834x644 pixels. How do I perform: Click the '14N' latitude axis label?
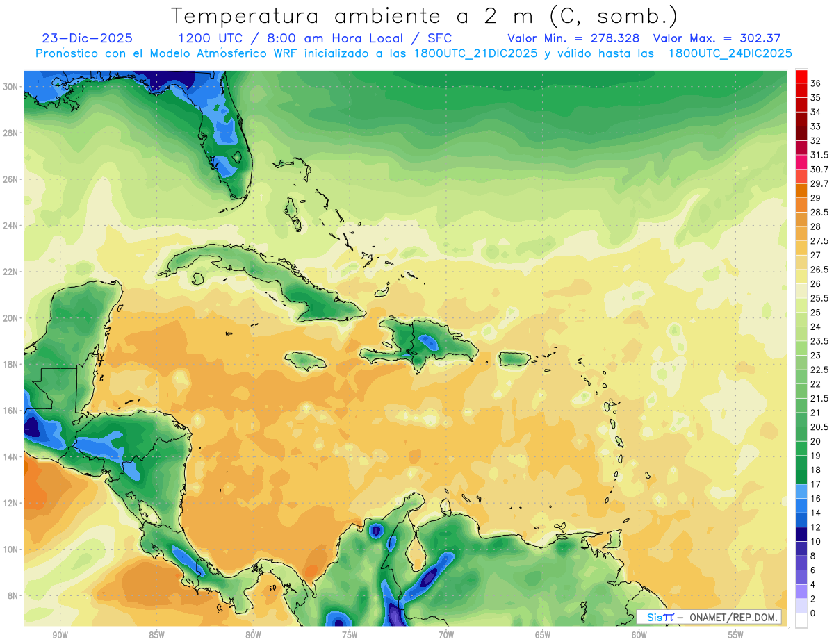click(12, 457)
